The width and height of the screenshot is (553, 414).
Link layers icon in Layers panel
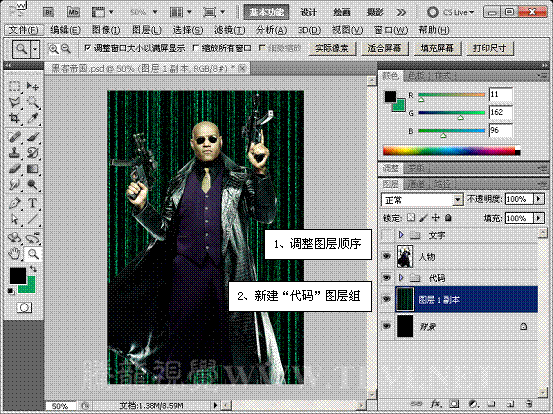pyautogui.click(x=417, y=404)
